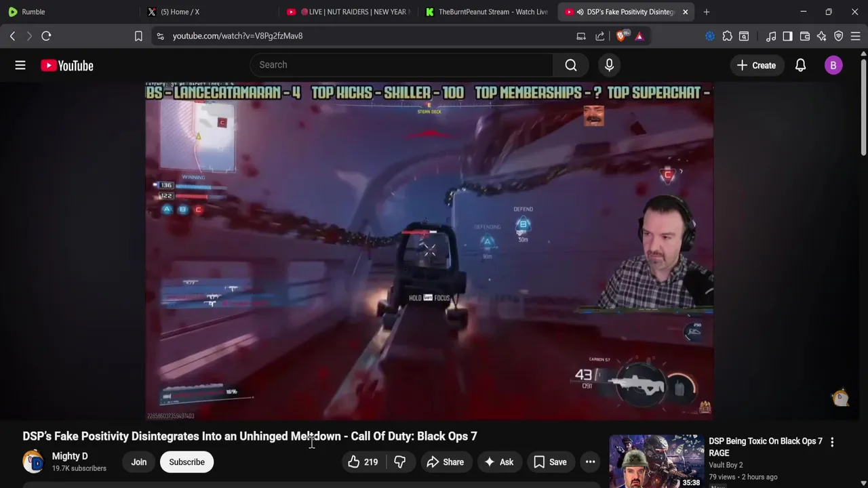Open the browser main menu

coord(856,36)
